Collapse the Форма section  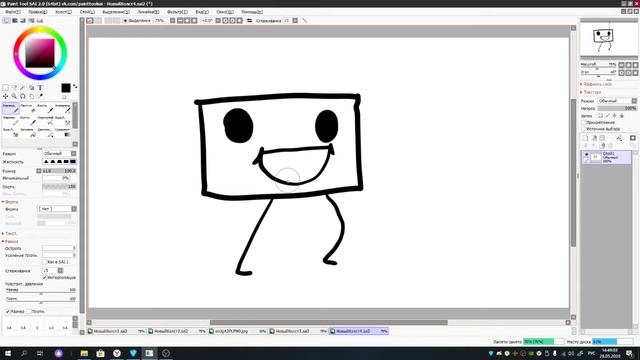(10, 202)
